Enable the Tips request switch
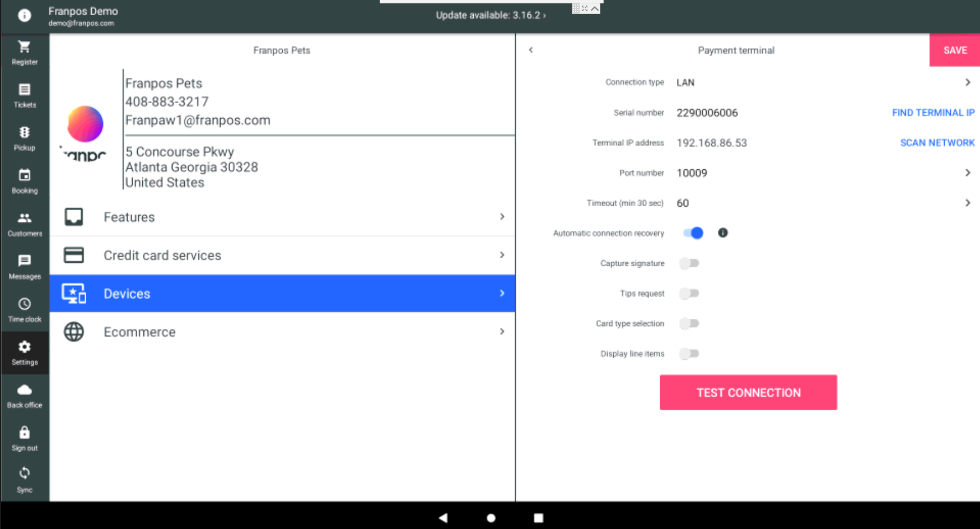980x529 pixels. point(689,294)
